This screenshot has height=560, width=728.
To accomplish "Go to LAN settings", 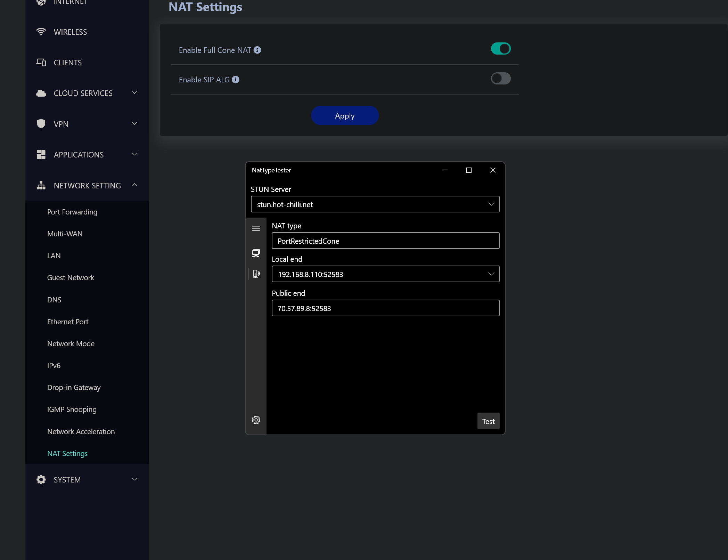I will 54,256.
